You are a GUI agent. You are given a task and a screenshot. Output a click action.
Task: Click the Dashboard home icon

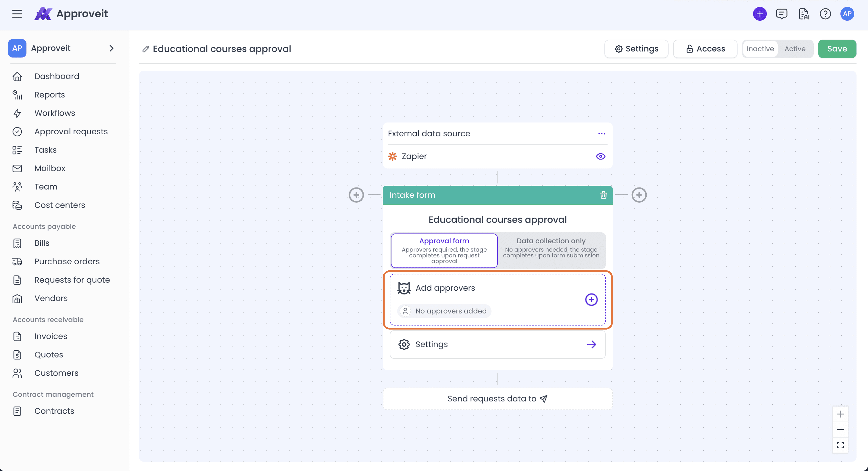17,76
